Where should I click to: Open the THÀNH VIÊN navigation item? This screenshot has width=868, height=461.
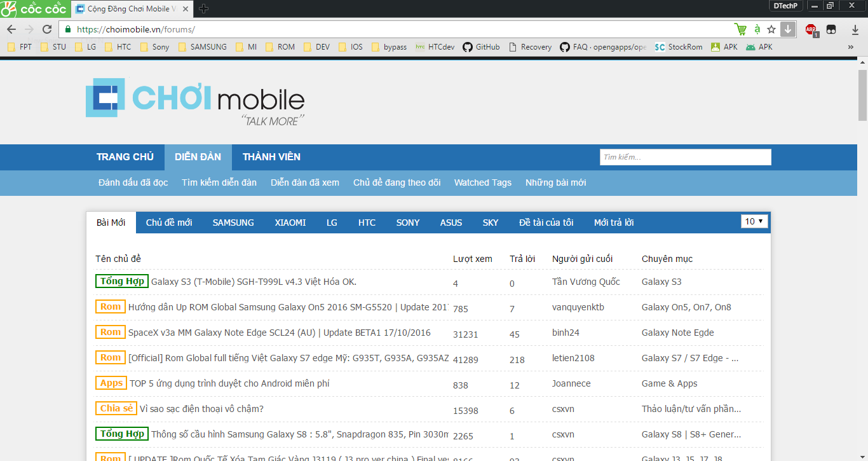click(x=271, y=157)
